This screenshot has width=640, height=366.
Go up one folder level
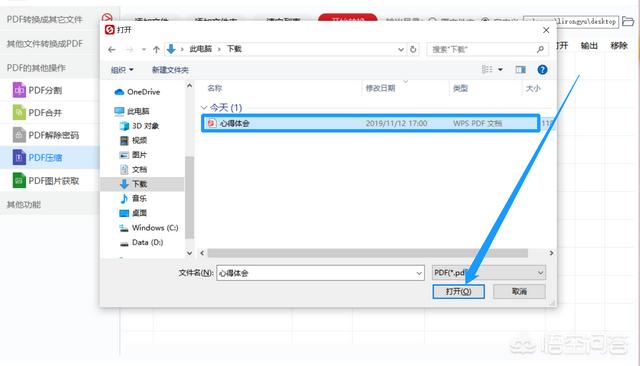(156, 49)
